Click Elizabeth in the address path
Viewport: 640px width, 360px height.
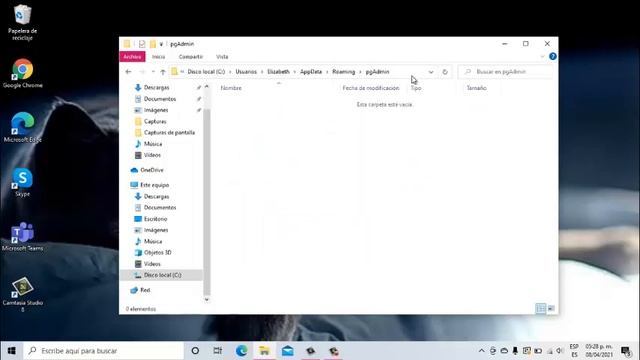(x=278, y=72)
